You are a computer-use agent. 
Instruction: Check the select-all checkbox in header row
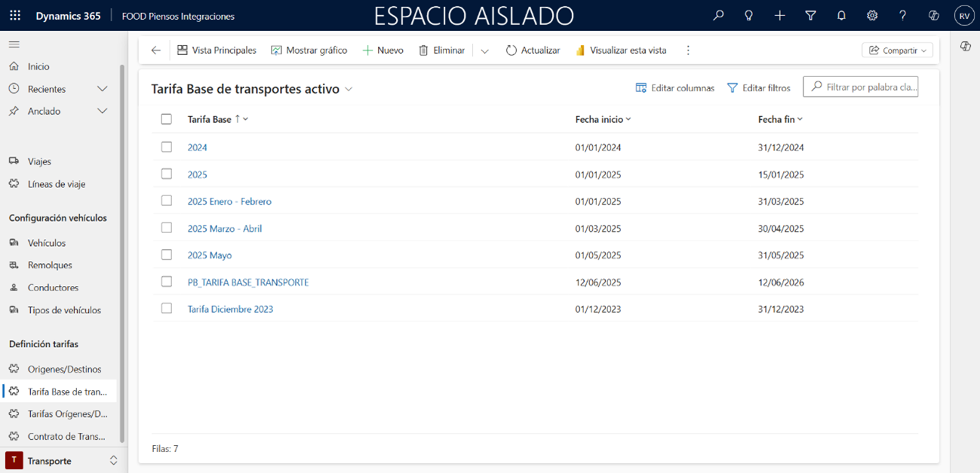pyautogui.click(x=167, y=119)
